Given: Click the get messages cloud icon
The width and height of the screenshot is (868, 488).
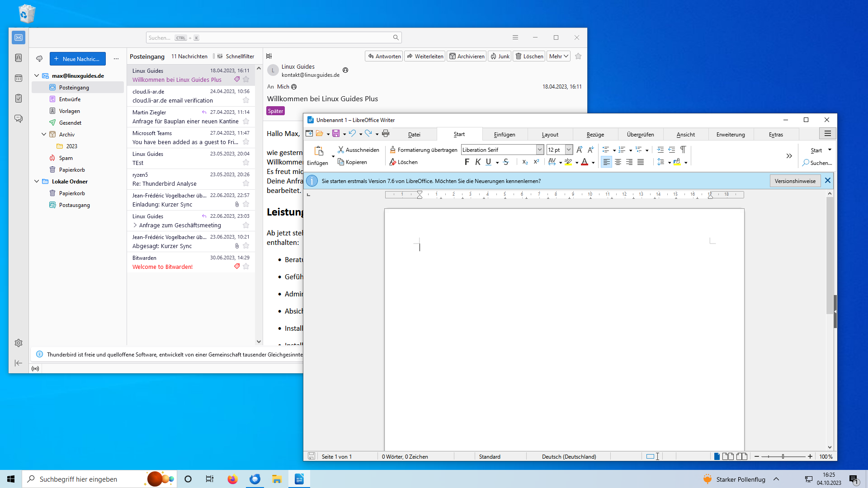Looking at the screenshot, I should (39, 59).
